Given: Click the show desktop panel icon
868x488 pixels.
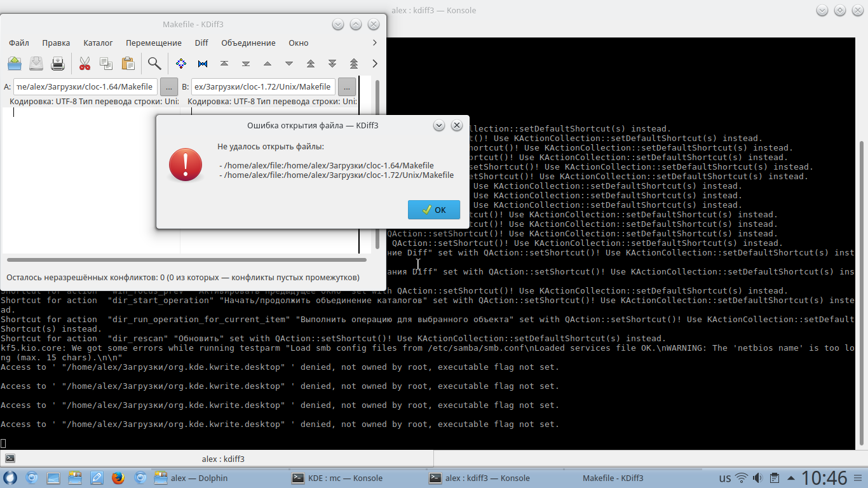Looking at the screenshot, I should [53, 478].
